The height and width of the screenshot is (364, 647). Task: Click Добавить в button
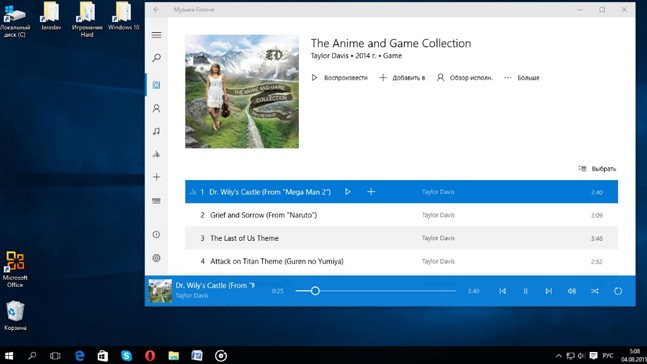402,78
